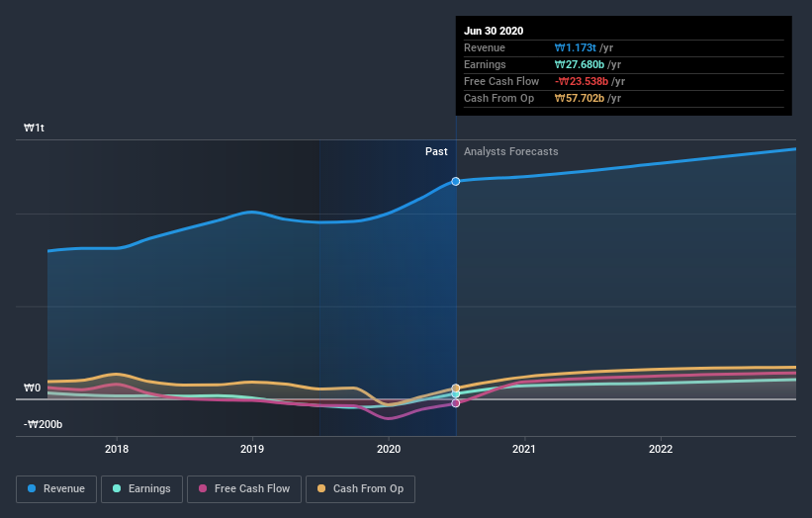
Task: Click the ₩1t y-axis label
Action: pos(34,128)
